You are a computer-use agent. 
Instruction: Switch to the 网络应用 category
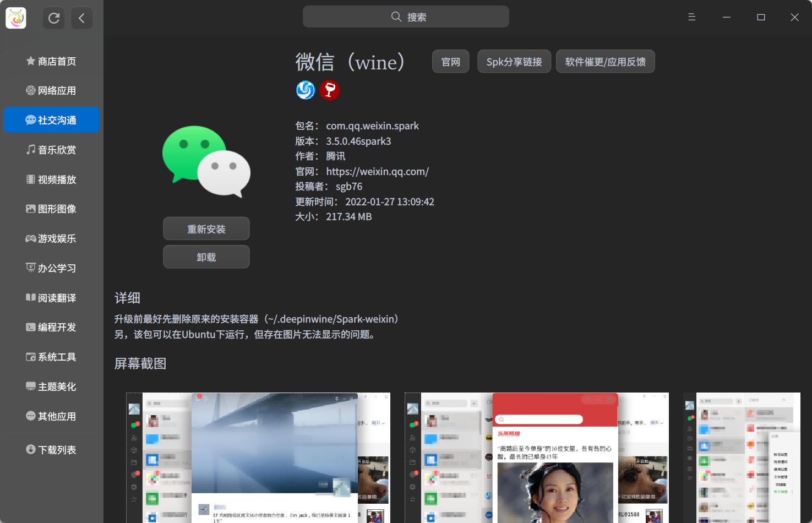(31, 90)
